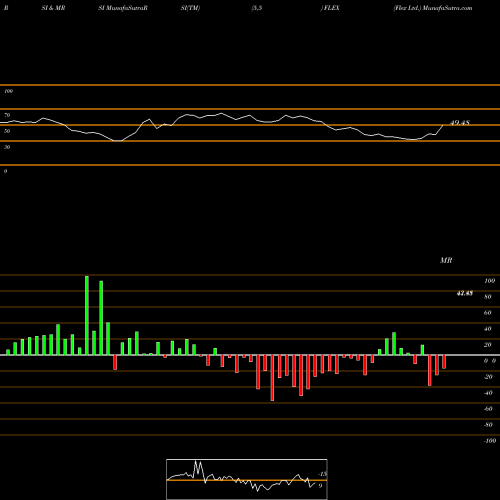500x500 pixels.
Task: Click the MR axis label '80'
Action: tap(488, 297)
